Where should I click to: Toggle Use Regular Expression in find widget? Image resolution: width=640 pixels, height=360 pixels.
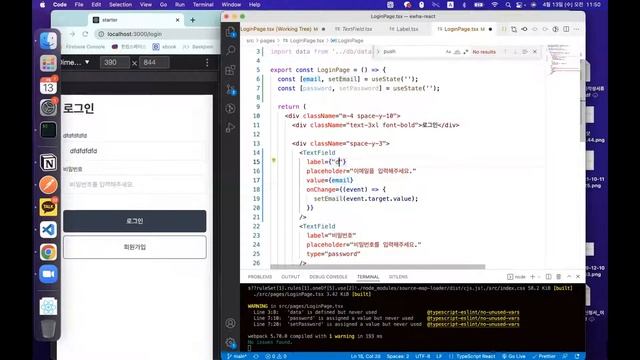coord(466,52)
